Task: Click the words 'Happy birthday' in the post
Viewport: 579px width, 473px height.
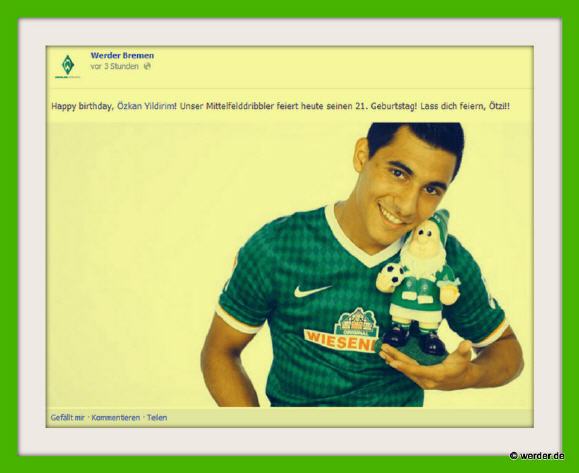Action: [x=81, y=106]
